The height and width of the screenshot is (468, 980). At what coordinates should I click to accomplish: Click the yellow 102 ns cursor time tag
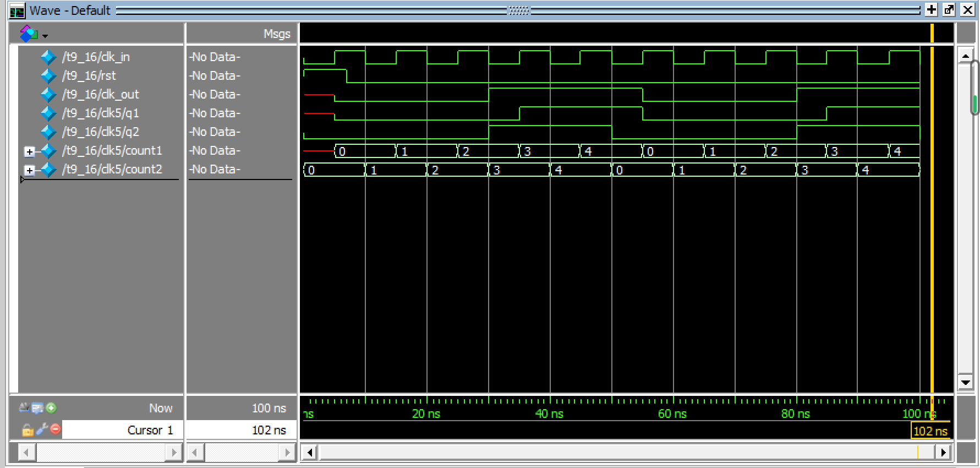[x=930, y=431]
